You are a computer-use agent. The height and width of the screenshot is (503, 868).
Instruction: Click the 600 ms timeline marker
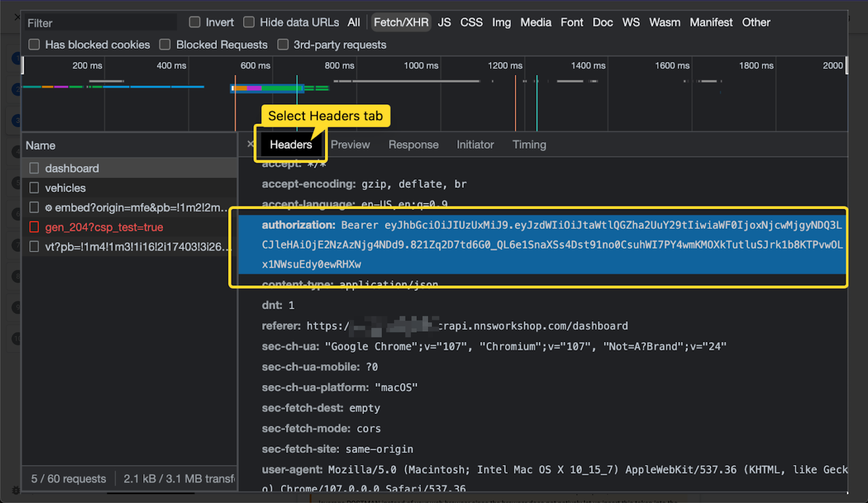coord(256,65)
